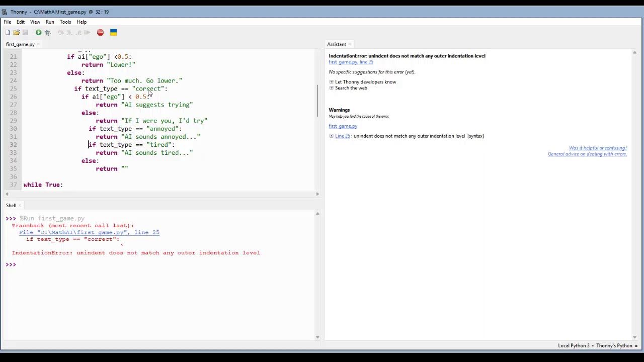Click the shell input prompt line
This screenshot has width=644, height=362.
tap(161, 264)
